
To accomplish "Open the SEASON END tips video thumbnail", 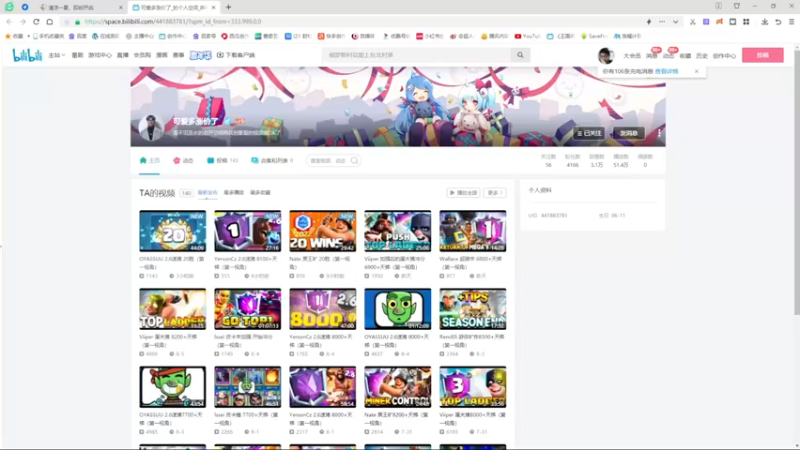I will tap(472, 309).
